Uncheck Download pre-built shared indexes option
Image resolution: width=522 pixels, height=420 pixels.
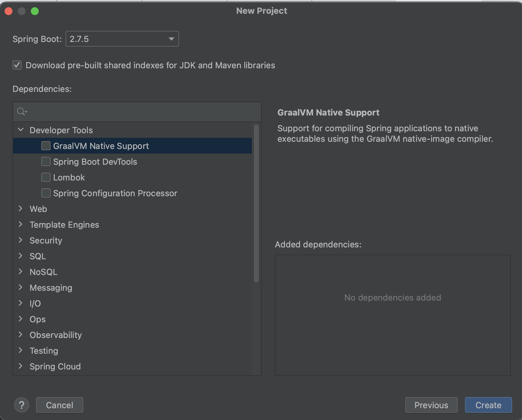[x=17, y=65]
